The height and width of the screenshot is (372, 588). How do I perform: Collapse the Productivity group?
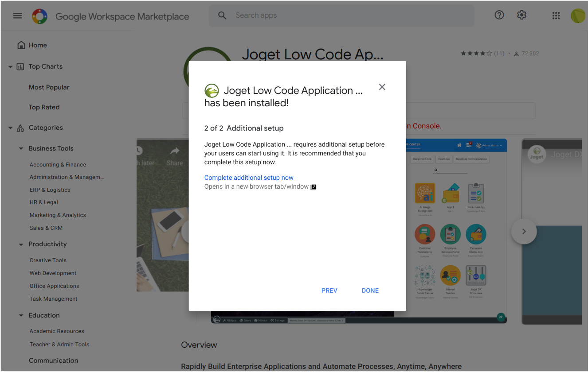coord(21,244)
